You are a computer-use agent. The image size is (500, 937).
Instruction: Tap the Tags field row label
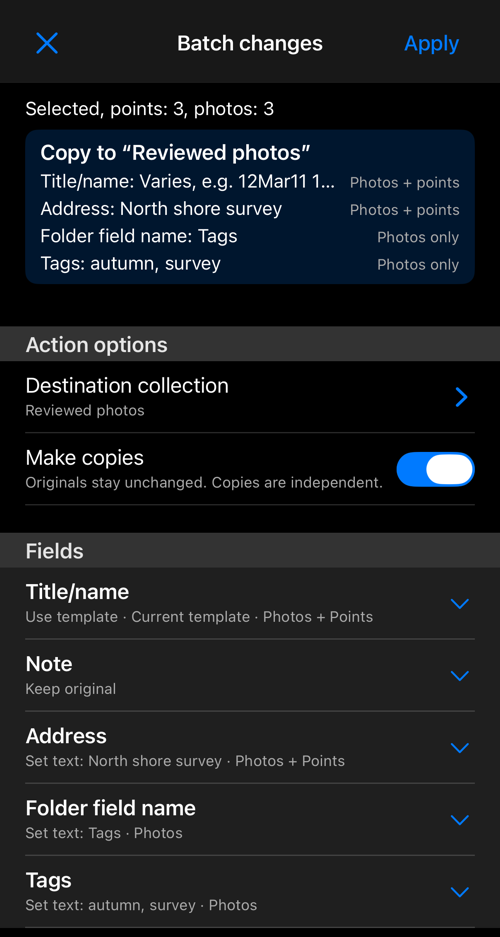pos(48,880)
